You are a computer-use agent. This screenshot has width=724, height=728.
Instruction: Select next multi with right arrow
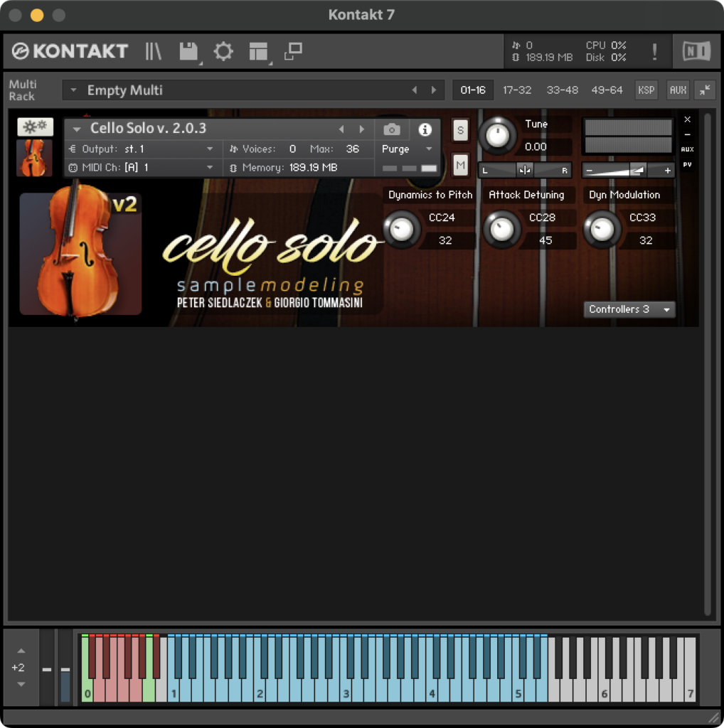(433, 90)
